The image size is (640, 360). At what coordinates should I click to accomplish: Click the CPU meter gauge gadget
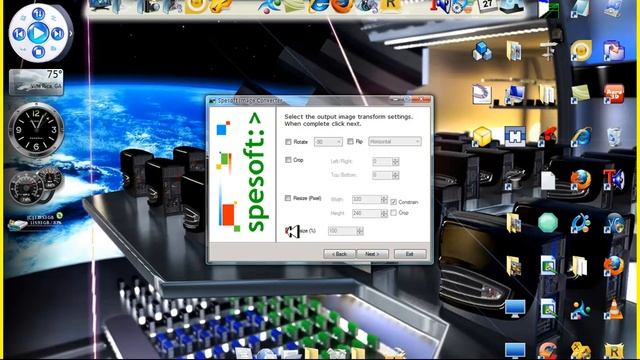36,186
